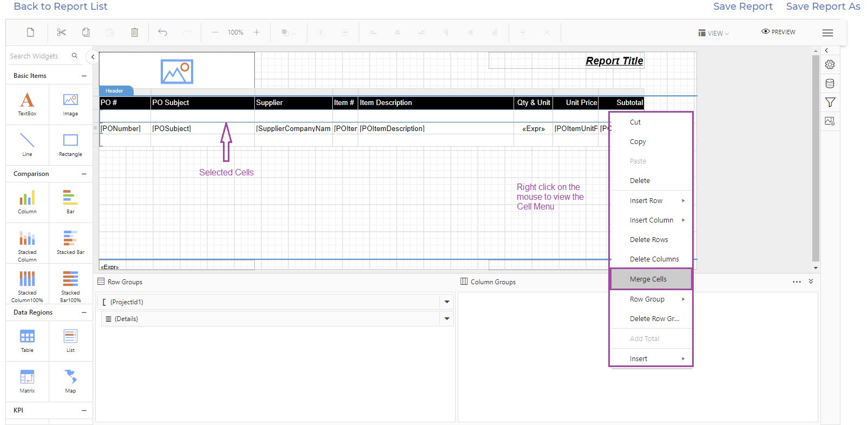Screen dimensions: 868x425
Task: Open the Insert submenu at menu bottom
Action: 652,359
